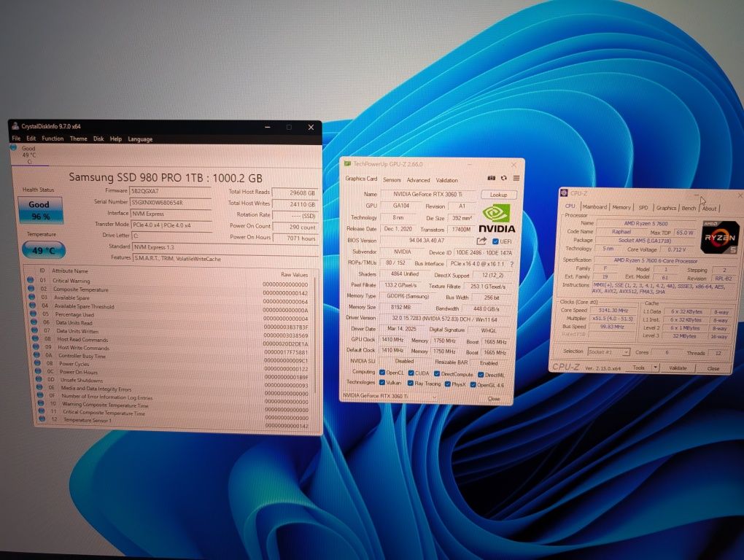Click the 49 °C temperature indicator
Viewport: 744px width, 560px height.
click(x=44, y=250)
